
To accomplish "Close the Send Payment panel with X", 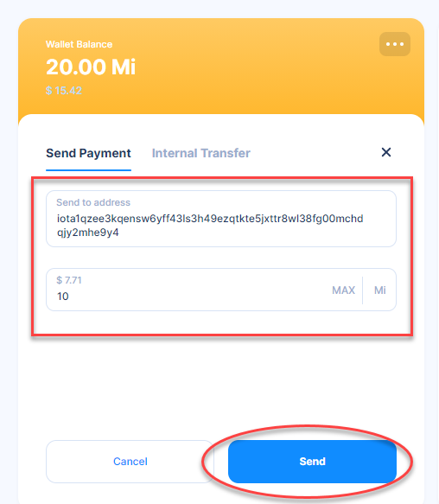I will pos(386,152).
